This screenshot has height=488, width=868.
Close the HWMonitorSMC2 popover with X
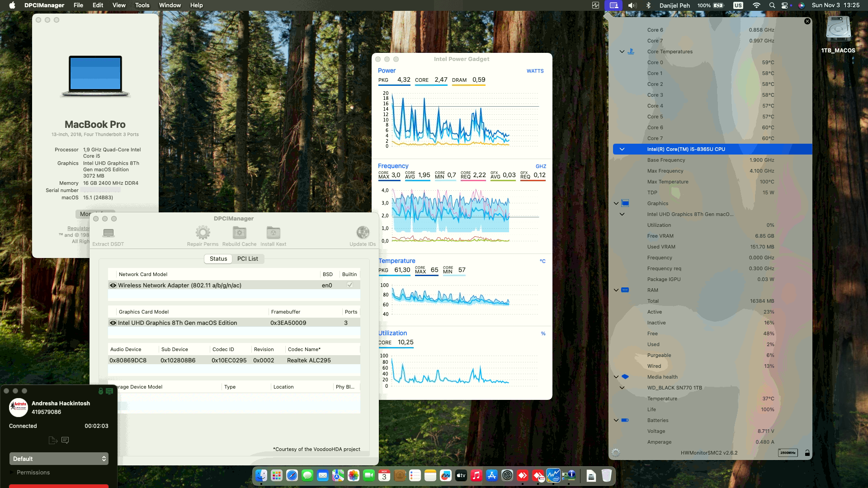click(807, 21)
